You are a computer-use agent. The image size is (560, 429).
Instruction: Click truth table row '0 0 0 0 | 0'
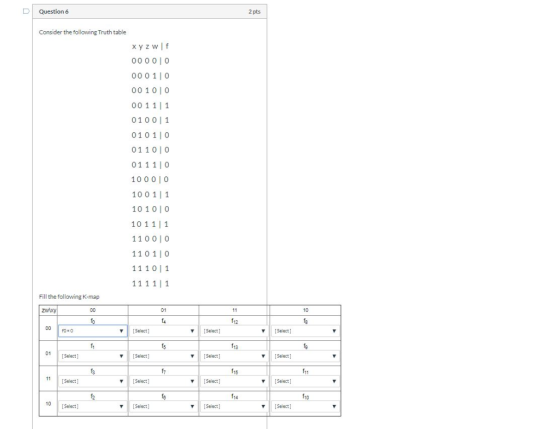pyautogui.click(x=150, y=61)
